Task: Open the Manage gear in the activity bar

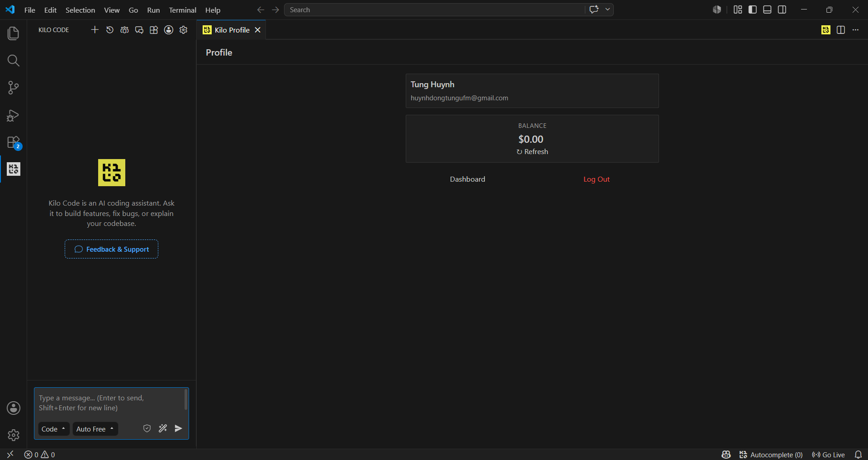Action: (x=14, y=435)
